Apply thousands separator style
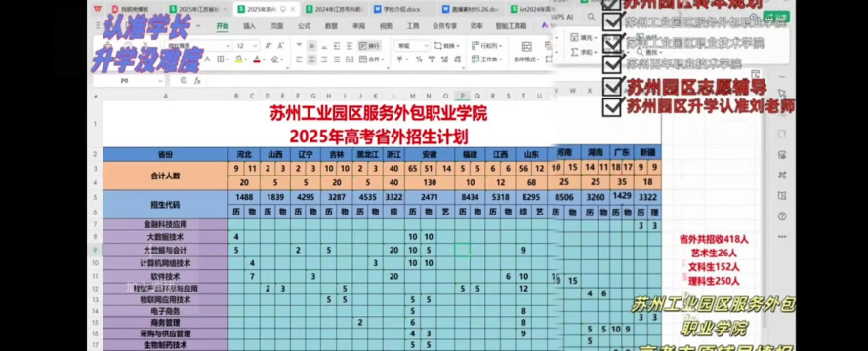The width and height of the screenshot is (868, 351). (432, 59)
